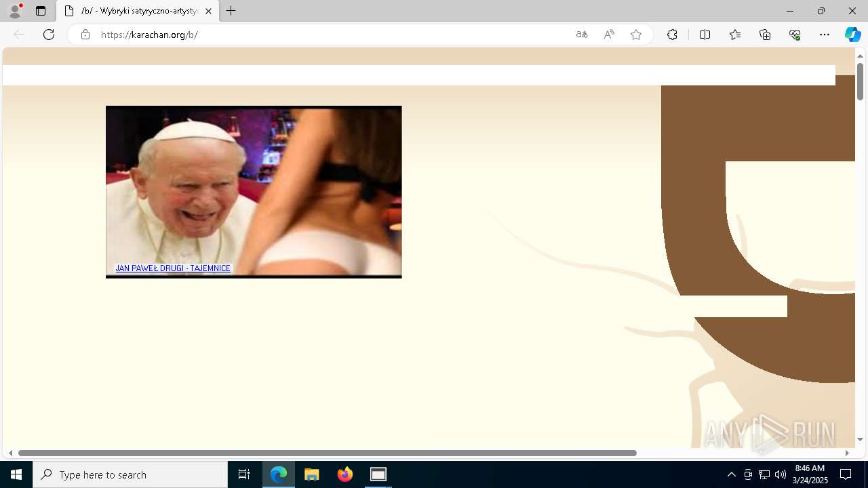The width and height of the screenshot is (868, 488).
Task: Open the Extensions puzzle icon
Action: (672, 35)
